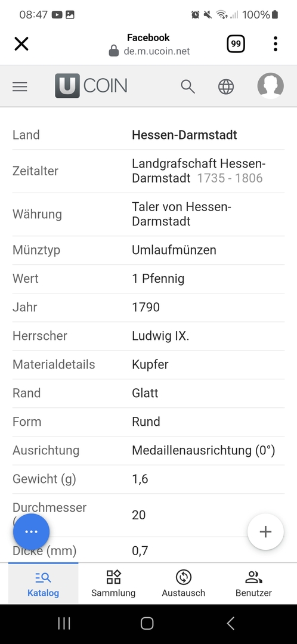Tap the Android back navigation button
This screenshot has height=644, width=297.
tap(231, 623)
